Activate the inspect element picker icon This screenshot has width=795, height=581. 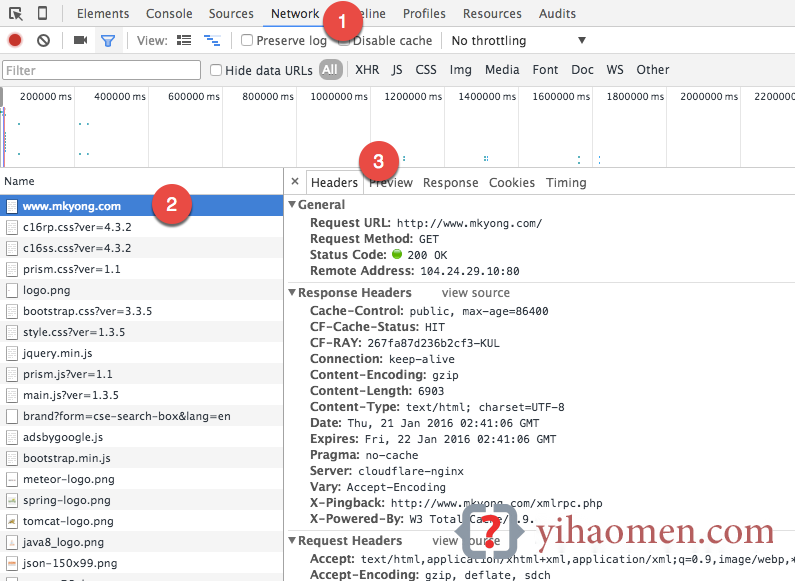click(16, 14)
